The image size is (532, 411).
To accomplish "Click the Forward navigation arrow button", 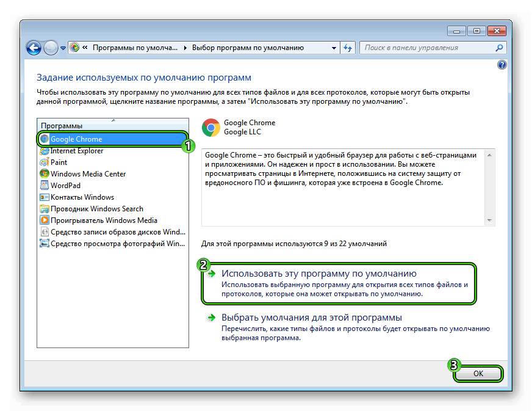I will (51, 48).
